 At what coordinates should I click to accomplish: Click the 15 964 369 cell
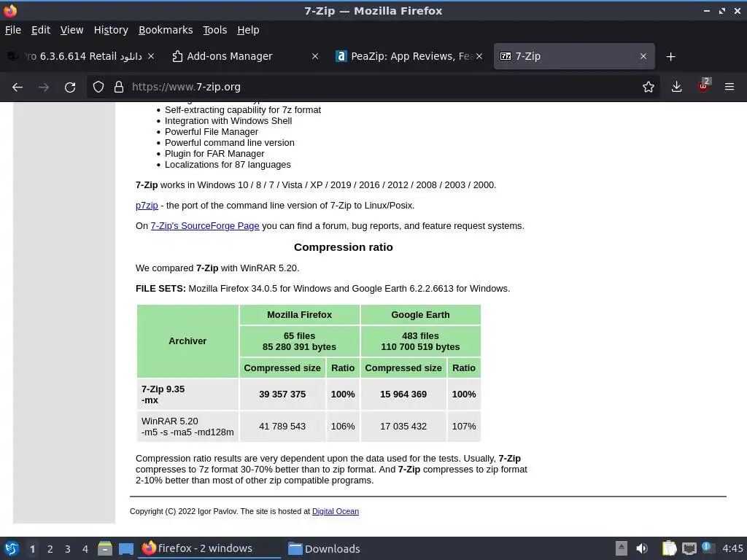pyautogui.click(x=403, y=394)
